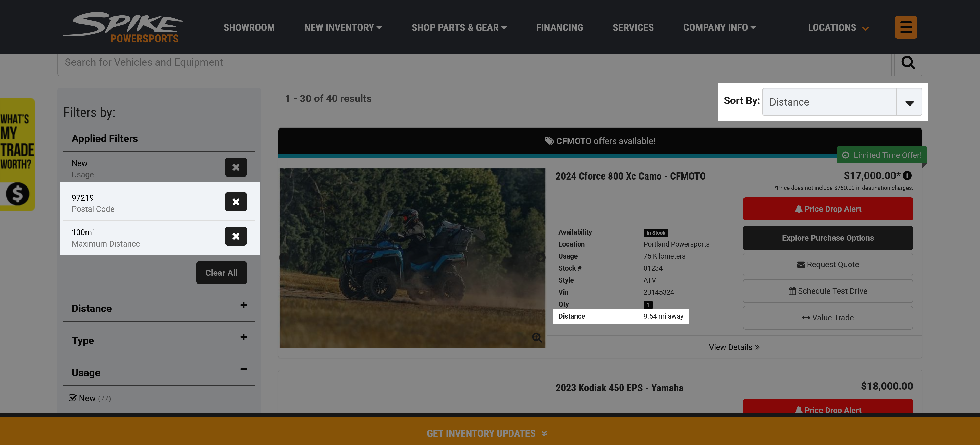Go to next photo using the right arrow on image
Image resolution: width=980 pixels, height=445 pixels.
pyautogui.click(x=540, y=258)
